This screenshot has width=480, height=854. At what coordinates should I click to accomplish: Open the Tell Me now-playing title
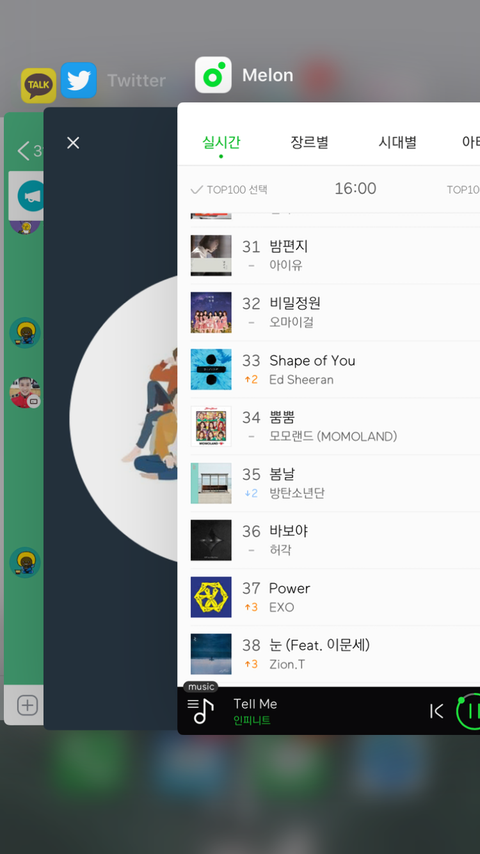tap(255, 704)
